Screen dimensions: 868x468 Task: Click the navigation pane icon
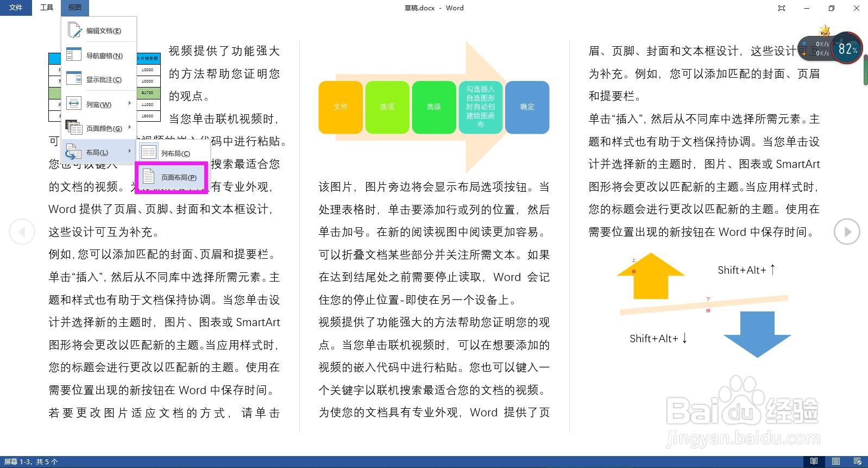(73, 55)
